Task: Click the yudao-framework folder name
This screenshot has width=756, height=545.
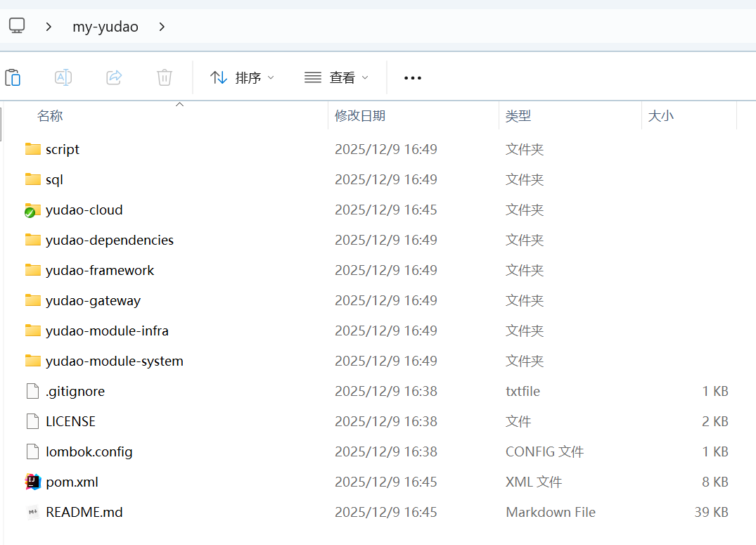Action: coord(100,270)
